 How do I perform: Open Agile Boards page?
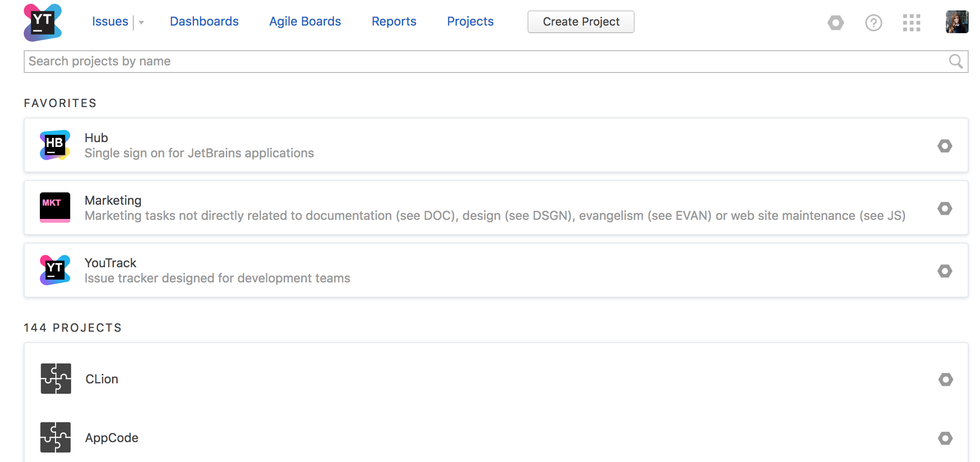[305, 21]
